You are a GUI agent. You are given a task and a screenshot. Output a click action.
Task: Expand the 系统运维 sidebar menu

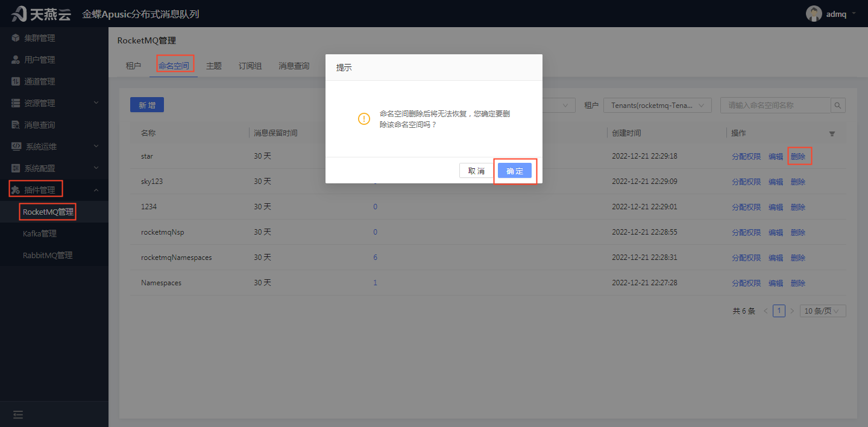[x=54, y=147]
